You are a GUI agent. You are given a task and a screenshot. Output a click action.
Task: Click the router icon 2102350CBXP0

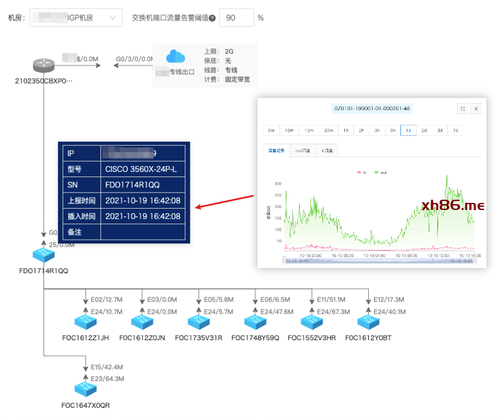pos(44,66)
